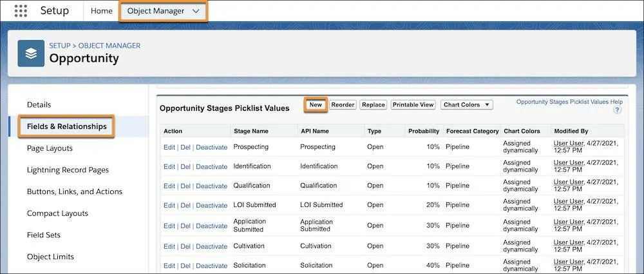The image size is (644, 274).
Task: Select Fields & Relationships in sidebar
Action: coord(66,126)
